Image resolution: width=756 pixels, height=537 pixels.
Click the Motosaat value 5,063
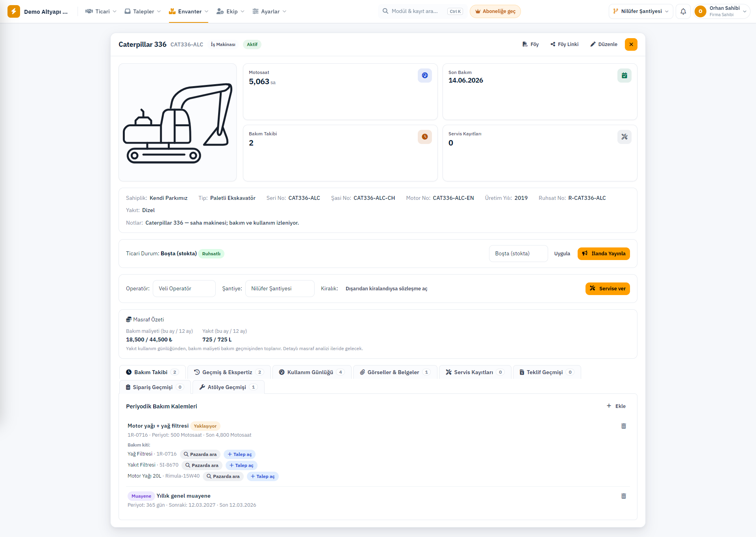259,81
